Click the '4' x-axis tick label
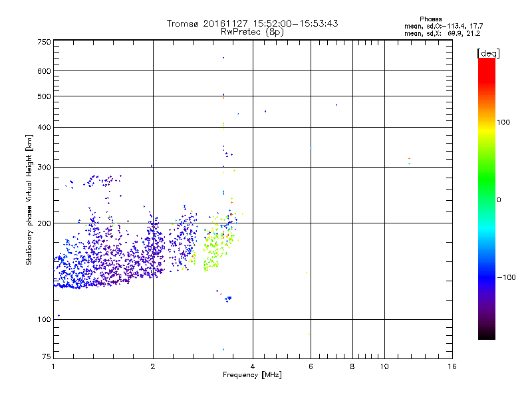 (x=253, y=366)
